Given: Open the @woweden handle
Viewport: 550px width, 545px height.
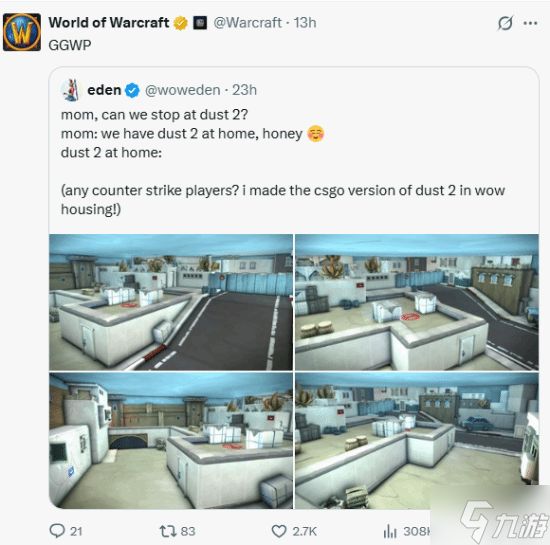Looking at the screenshot, I should point(182,90).
